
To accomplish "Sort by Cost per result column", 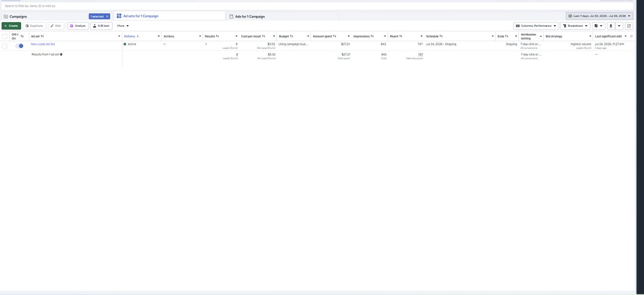I will coord(253,36).
